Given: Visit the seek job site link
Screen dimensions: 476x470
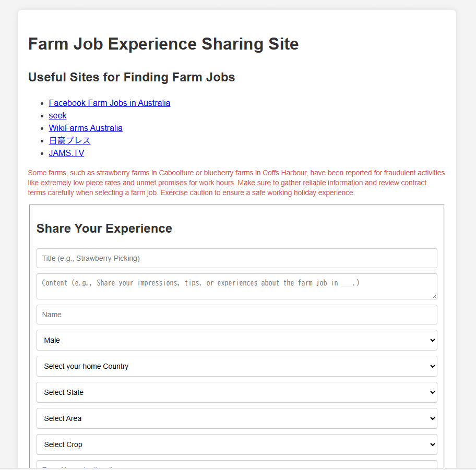Looking at the screenshot, I should [57, 116].
